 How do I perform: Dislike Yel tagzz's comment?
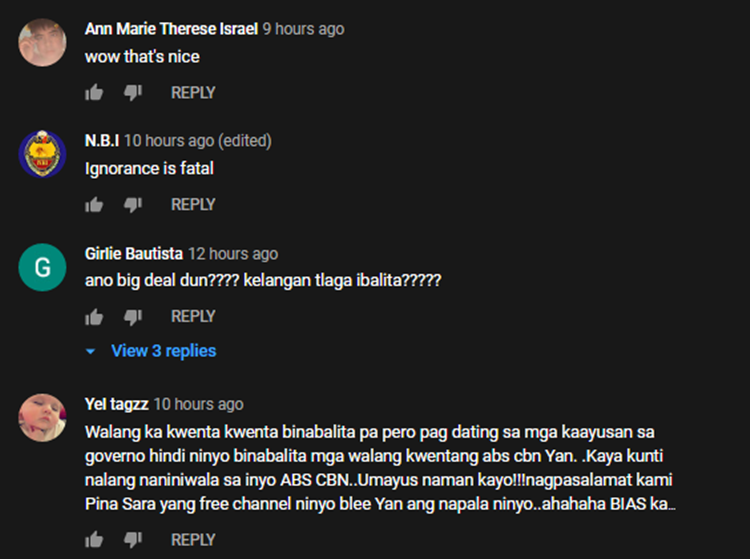pos(133,540)
